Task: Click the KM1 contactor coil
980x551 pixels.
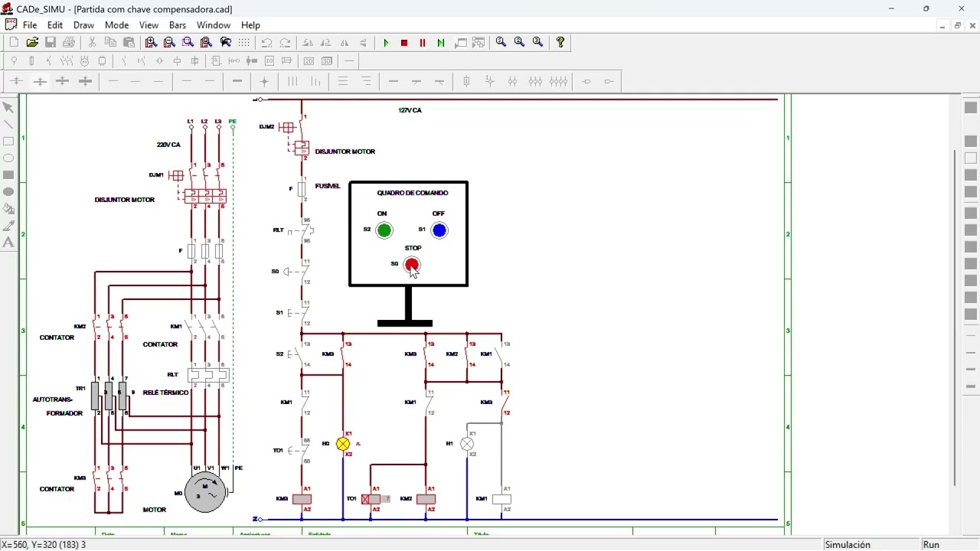Action: 501,499
